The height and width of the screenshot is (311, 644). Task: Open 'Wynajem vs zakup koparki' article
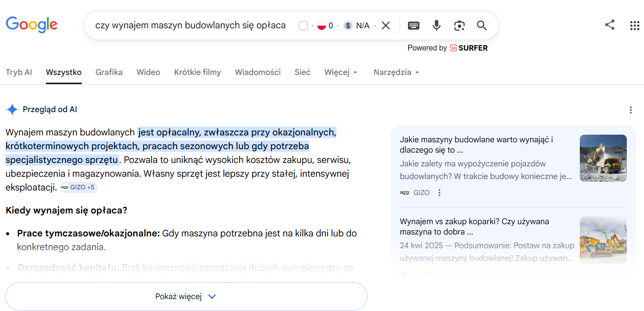pos(474,226)
